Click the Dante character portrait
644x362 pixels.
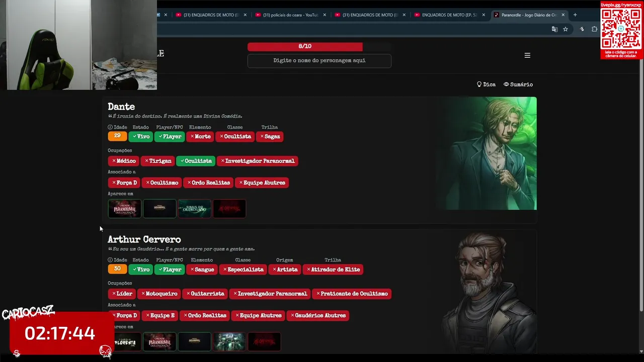(x=487, y=153)
